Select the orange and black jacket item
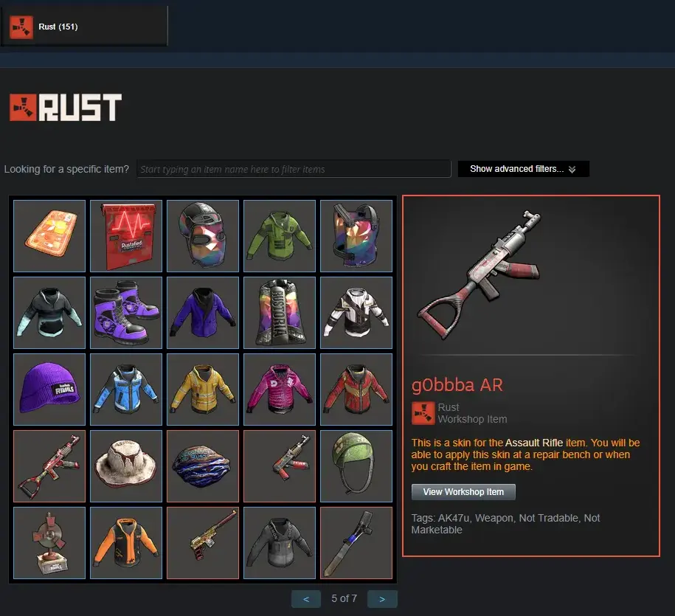Screen dimensions: 675x616 [x=126, y=542]
